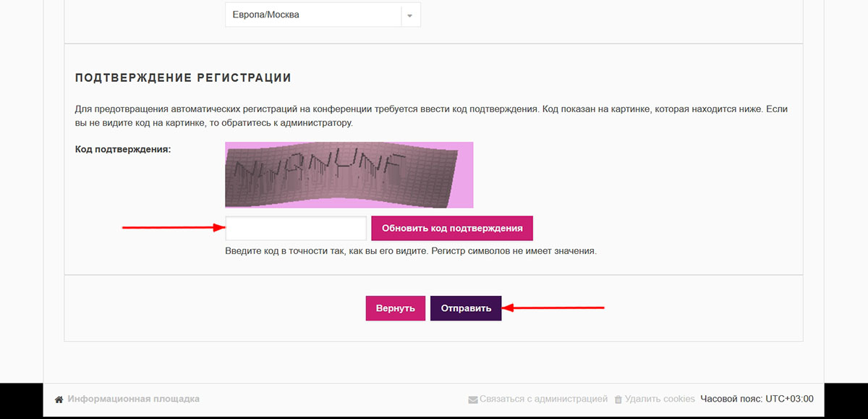Click the Вернуть button
868x419 pixels.
(395, 308)
